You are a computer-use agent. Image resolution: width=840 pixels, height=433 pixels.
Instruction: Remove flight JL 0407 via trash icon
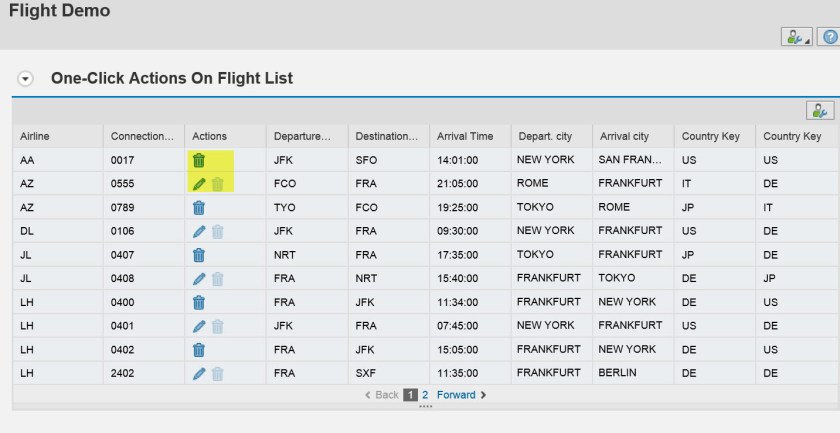(199, 255)
